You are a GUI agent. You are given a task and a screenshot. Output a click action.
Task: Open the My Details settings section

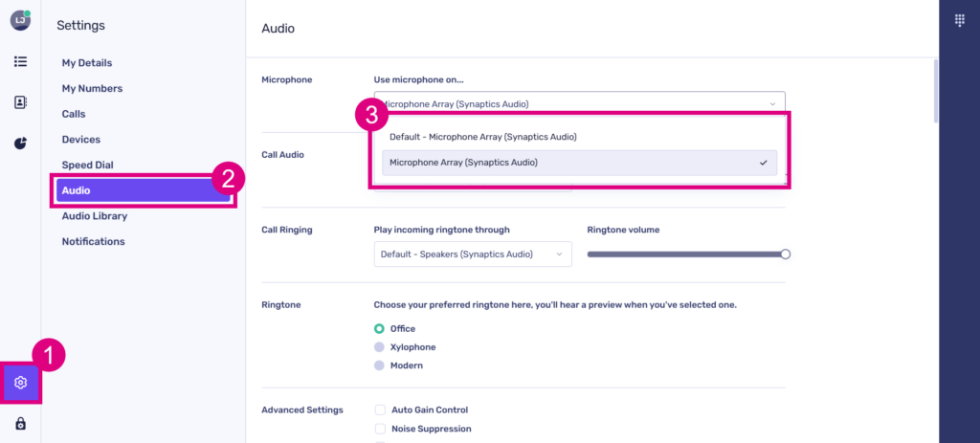click(x=87, y=63)
